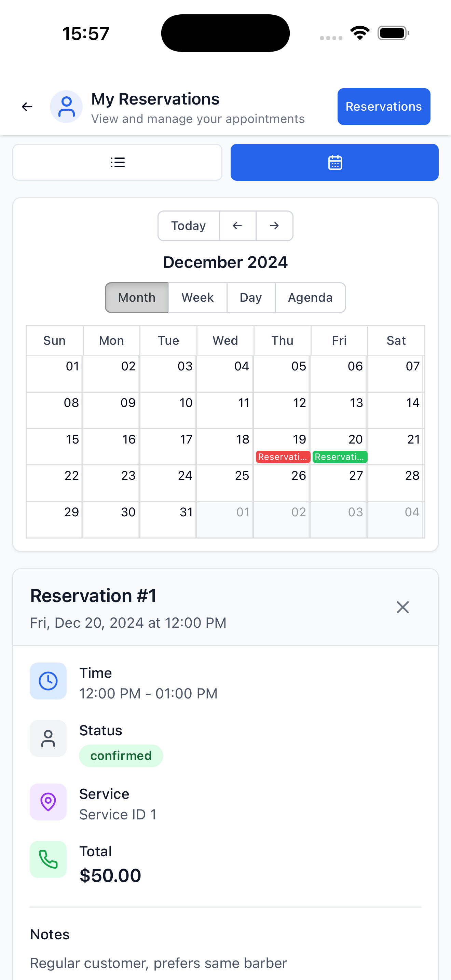451x980 pixels.
Task: Close the Reservation #1 detail panel
Action: 402,607
